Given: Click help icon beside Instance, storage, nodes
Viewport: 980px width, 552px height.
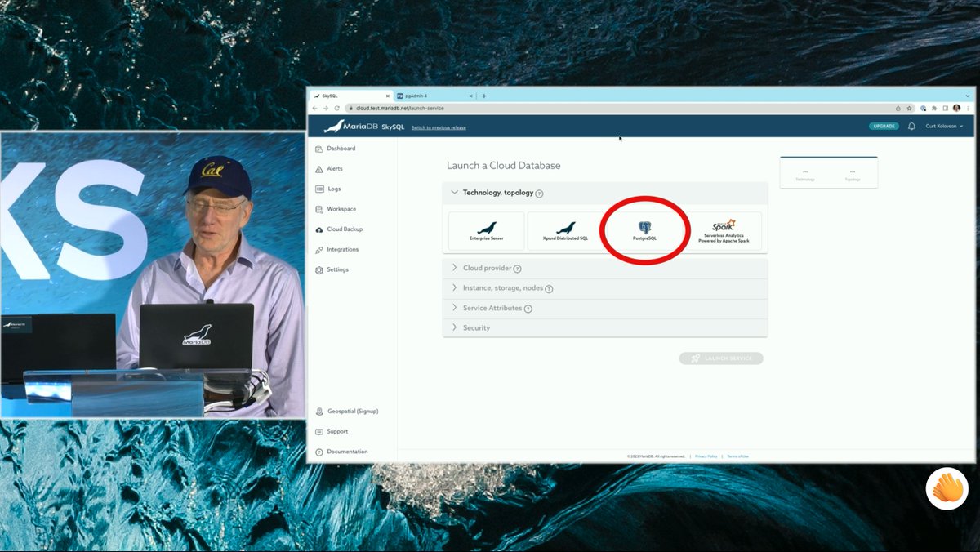Looking at the screenshot, I should click(x=549, y=288).
